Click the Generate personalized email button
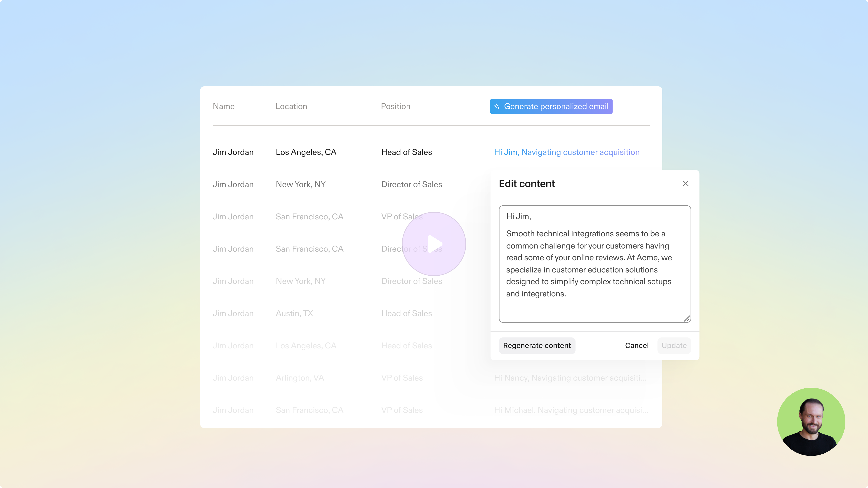The width and height of the screenshot is (868, 488). pos(551,106)
